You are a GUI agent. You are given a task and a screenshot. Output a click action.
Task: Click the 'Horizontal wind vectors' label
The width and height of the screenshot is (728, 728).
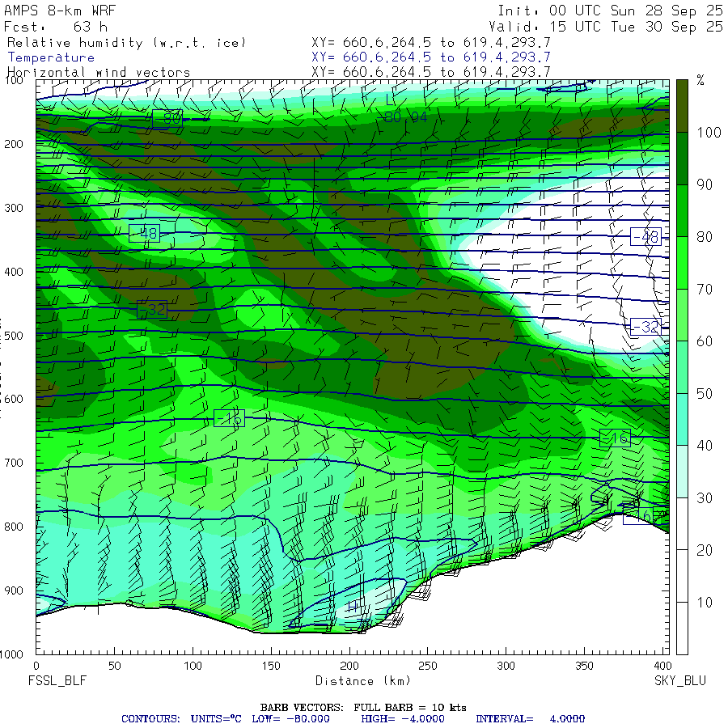(x=99, y=73)
